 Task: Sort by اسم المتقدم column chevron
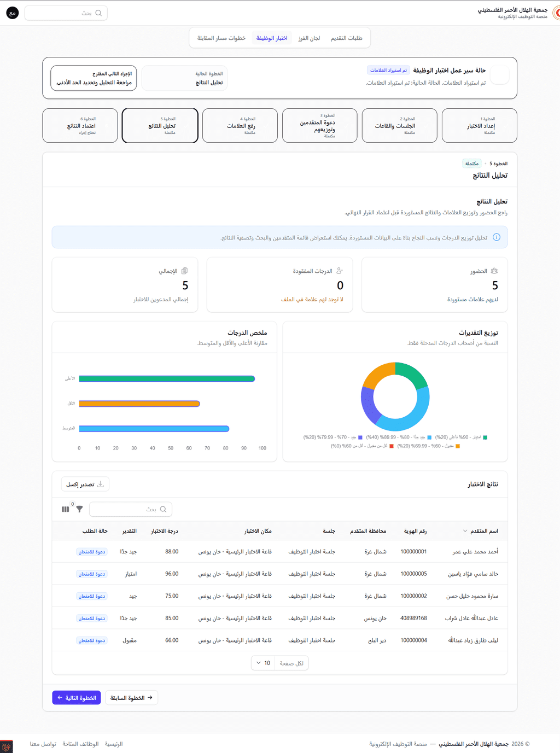click(465, 531)
